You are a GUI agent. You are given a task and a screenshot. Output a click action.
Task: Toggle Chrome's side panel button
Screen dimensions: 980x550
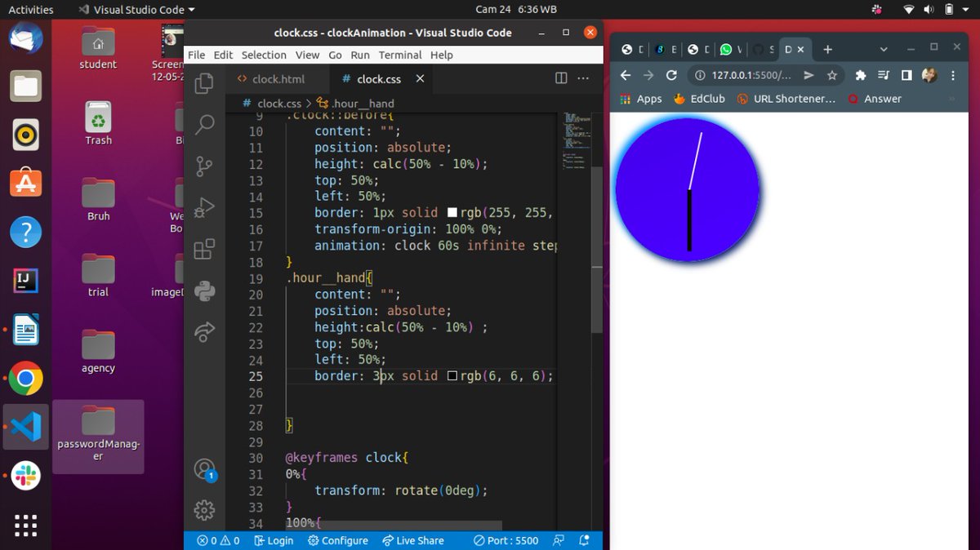click(x=906, y=75)
